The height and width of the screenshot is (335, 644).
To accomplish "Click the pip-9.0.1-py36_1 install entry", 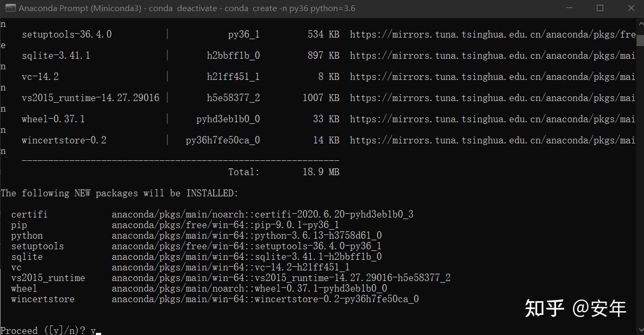I will coord(175,225).
